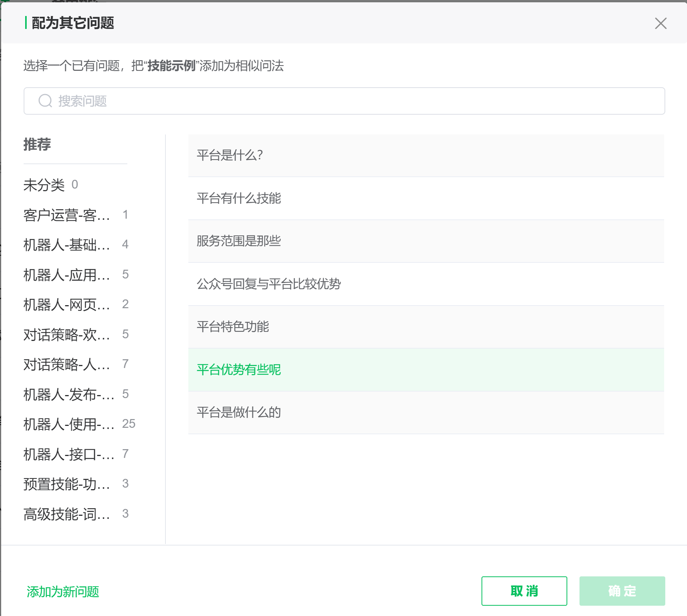Choose the 机器人-使用-… category
Screen dimensions: 687x616
point(69,424)
